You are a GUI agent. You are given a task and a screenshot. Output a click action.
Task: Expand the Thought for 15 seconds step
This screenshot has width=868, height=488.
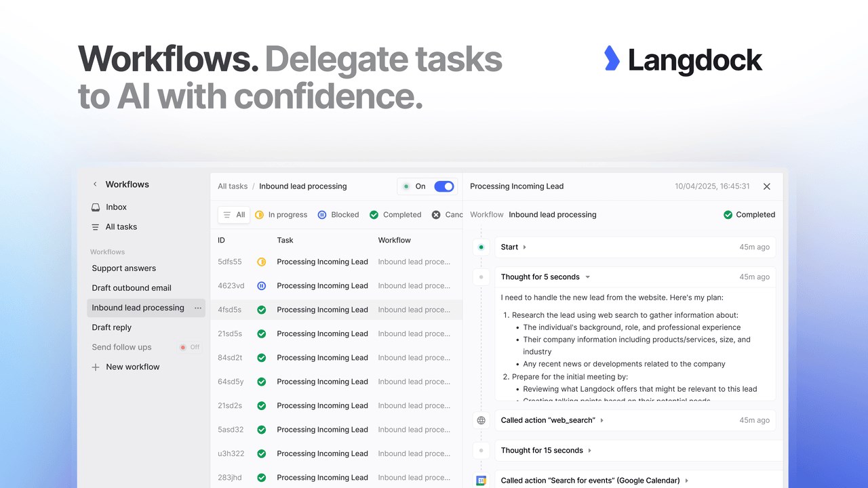[590, 451]
